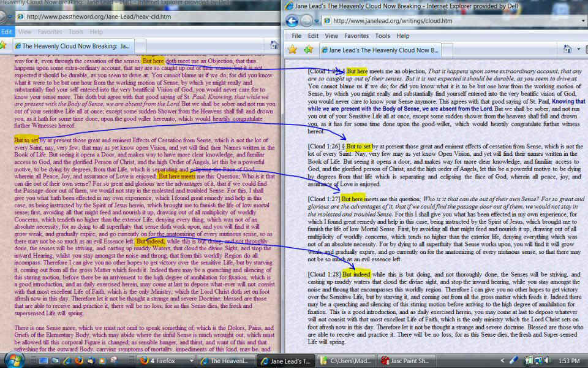Open View menu in passtheword.org window

coord(24,32)
